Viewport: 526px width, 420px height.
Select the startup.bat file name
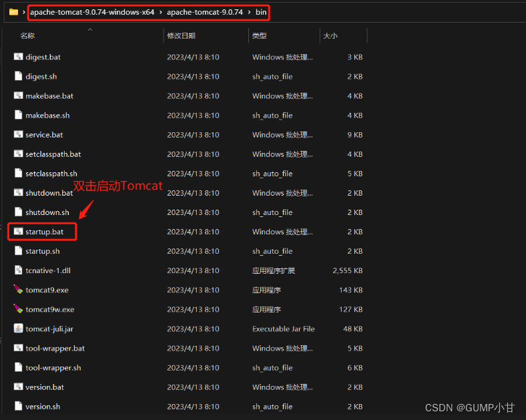pyautogui.click(x=44, y=232)
